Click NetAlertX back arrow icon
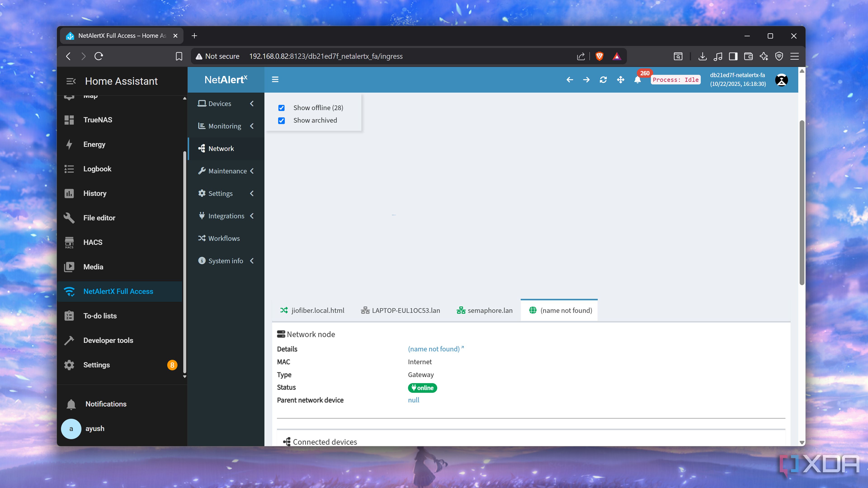The width and height of the screenshot is (868, 488). (x=569, y=80)
